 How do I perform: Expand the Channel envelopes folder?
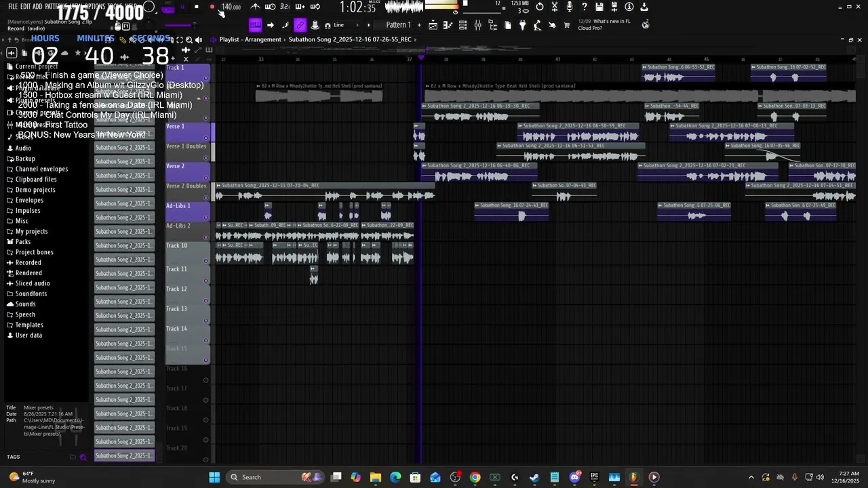(x=41, y=169)
